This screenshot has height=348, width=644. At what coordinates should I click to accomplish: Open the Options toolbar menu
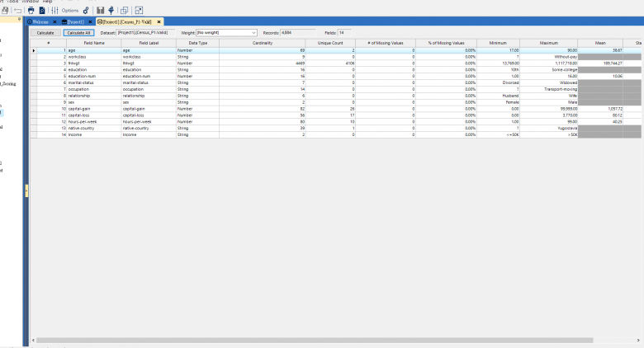pos(70,10)
